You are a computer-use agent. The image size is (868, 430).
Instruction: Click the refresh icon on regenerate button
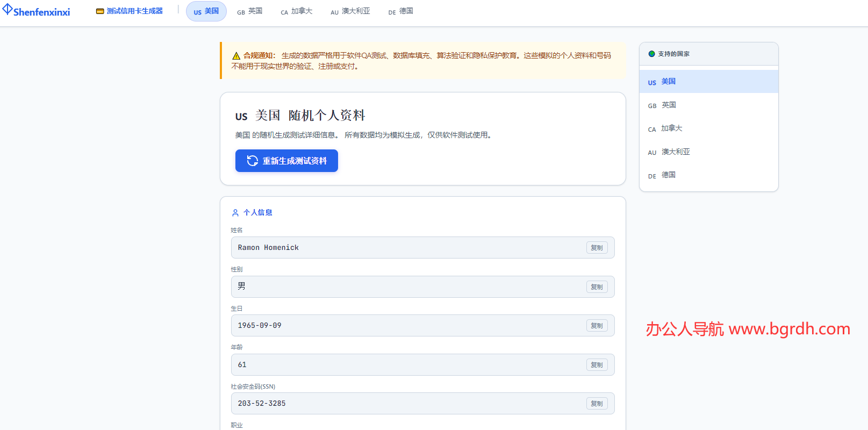click(x=253, y=161)
